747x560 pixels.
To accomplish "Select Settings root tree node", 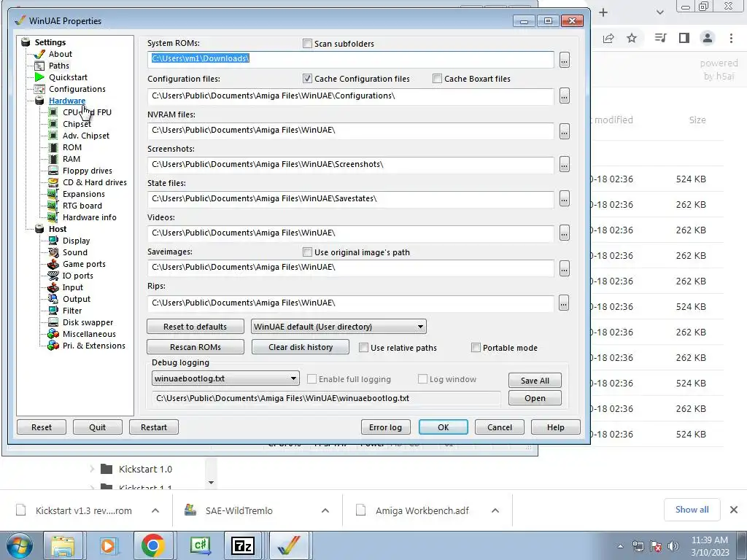I will (x=50, y=42).
